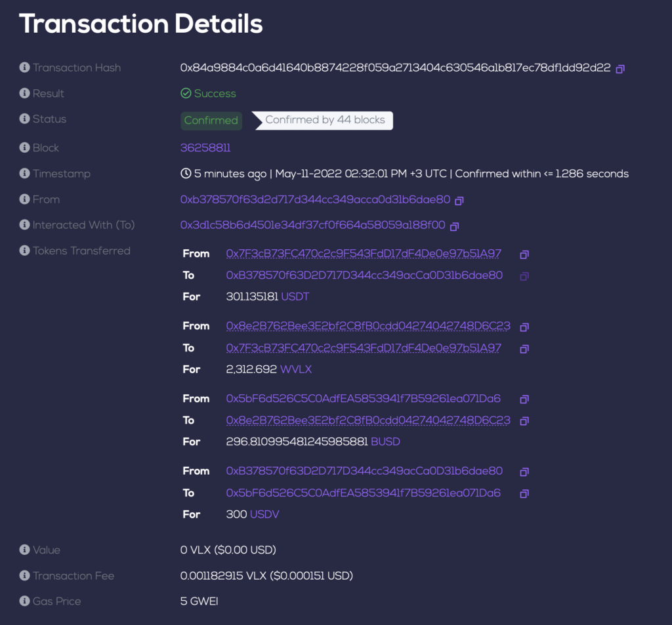Open the contract address 0x3d1c58b6 link
The height and width of the screenshot is (625, 672).
click(312, 225)
